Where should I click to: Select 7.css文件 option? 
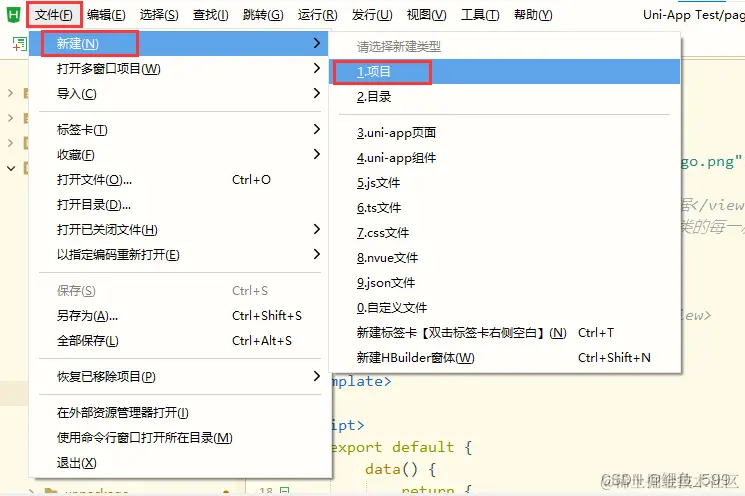tap(505, 233)
